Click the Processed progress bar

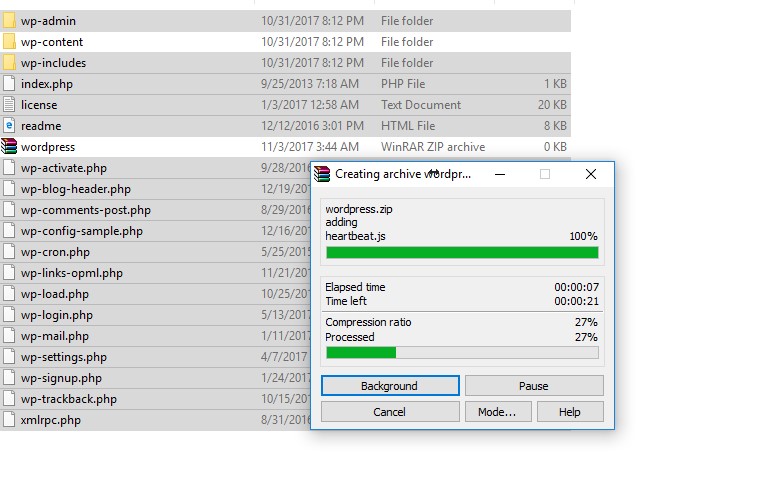click(462, 353)
